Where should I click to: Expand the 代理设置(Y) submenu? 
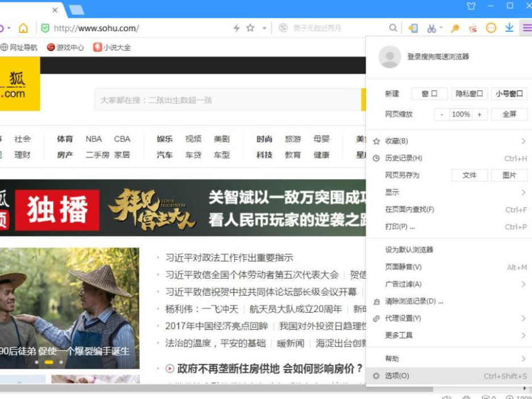(x=448, y=318)
